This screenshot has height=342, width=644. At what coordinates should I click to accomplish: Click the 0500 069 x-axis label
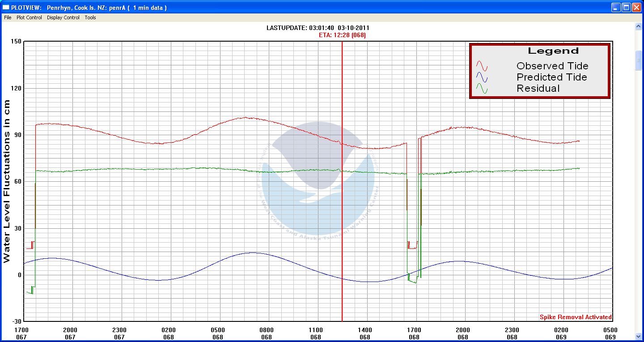611,333
